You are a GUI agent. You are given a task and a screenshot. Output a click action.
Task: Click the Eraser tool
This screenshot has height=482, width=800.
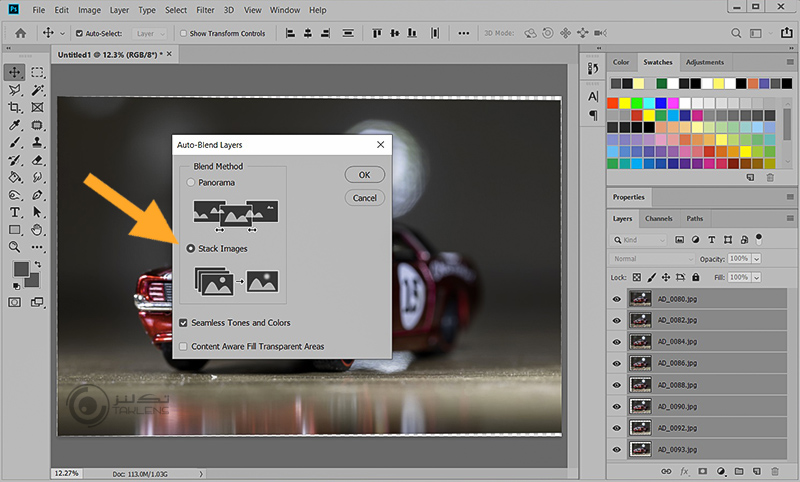(37, 160)
